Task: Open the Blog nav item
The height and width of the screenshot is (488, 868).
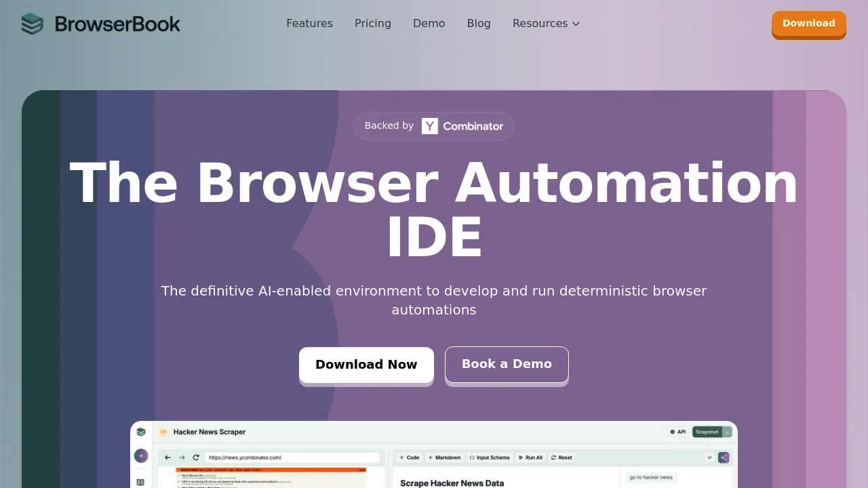Action: pyautogui.click(x=479, y=23)
